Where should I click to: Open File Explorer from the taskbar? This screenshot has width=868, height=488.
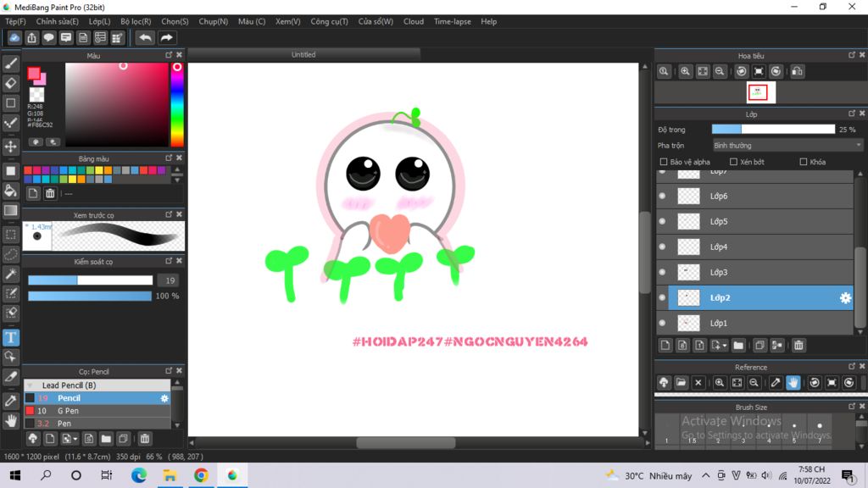tap(170, 475)
